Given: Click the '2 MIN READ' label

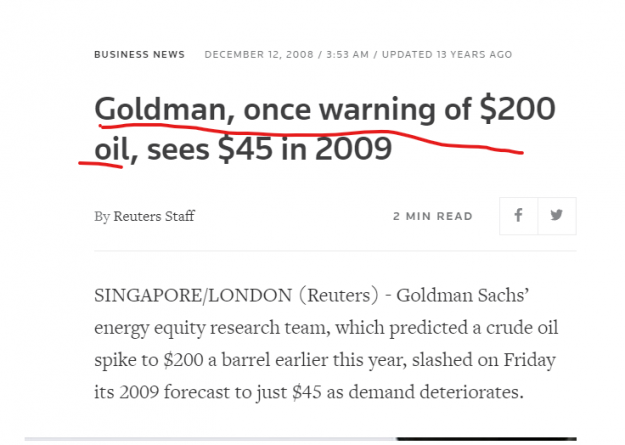Looking at the screenshot, I should [433, 216].
